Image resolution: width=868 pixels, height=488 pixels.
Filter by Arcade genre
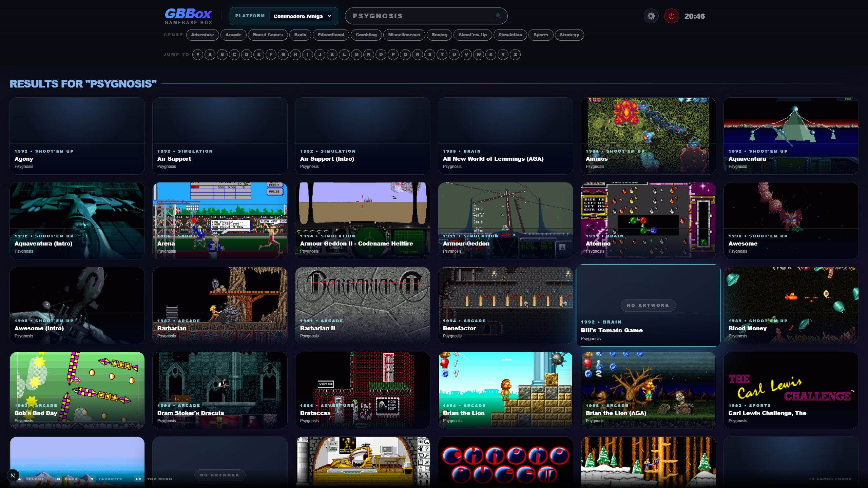click(233, 35)
